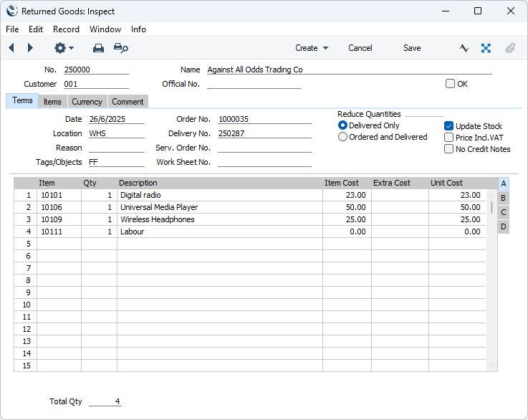Click Delivery No. field 250287
The image size is (528, 420).
(264, 133)
